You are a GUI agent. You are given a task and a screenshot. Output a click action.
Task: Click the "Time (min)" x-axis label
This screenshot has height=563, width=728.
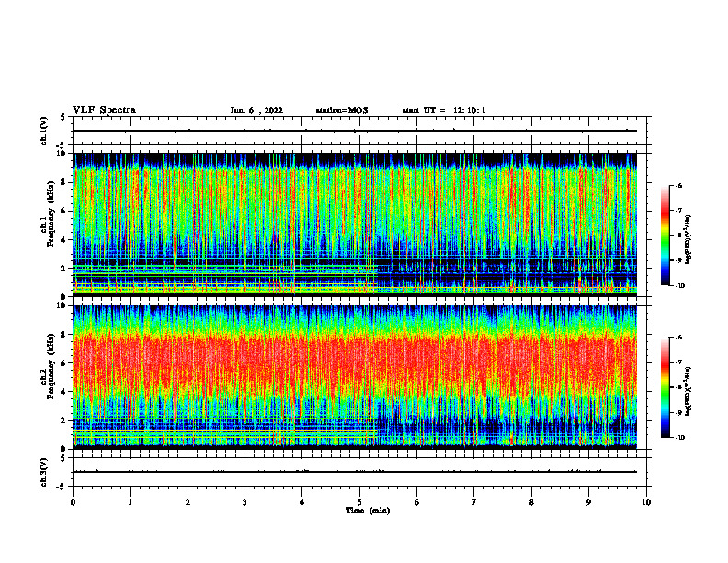pyautogui.click(x=368, y=511)
